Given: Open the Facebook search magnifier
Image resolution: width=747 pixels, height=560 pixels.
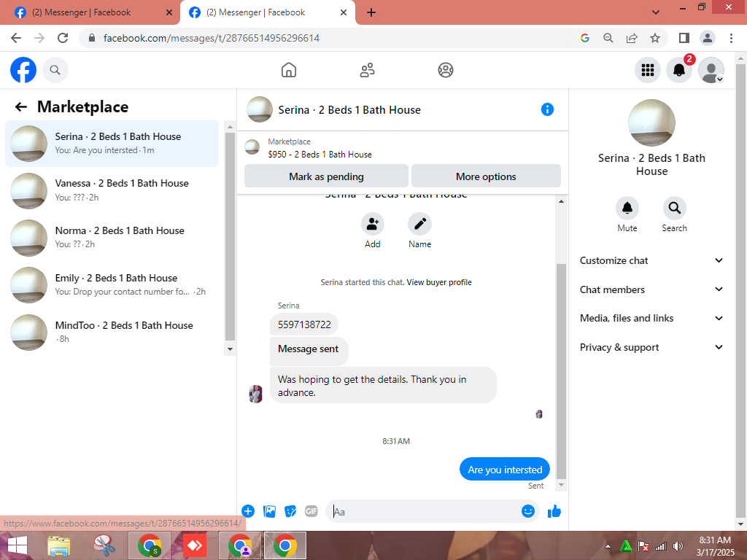Looking at the screenshot, I should tap(55, 70).
